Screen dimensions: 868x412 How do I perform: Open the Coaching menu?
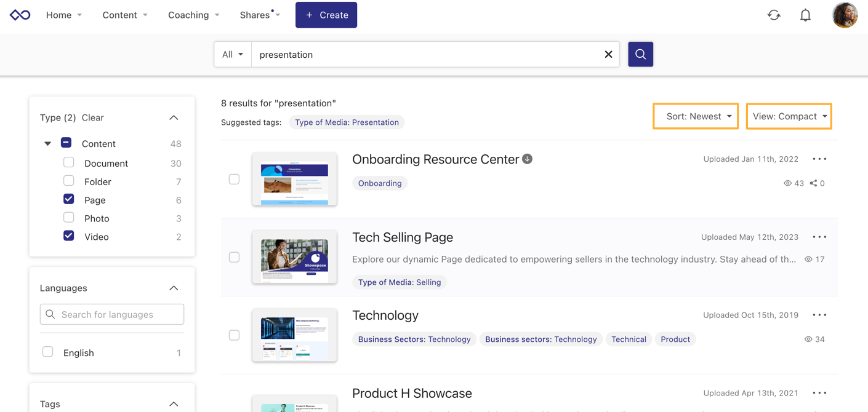point(194,15)
